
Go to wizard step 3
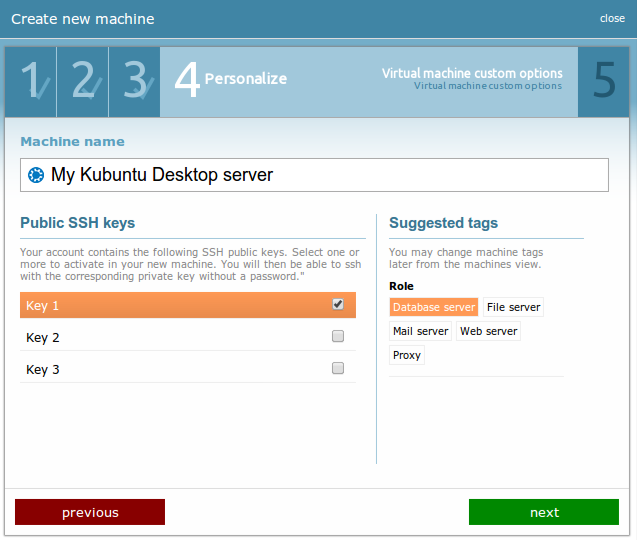pos(134,82)
